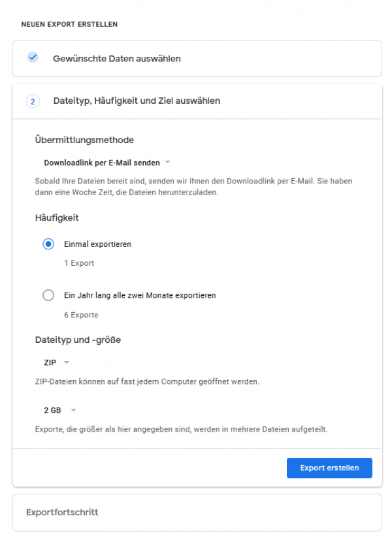This screenshot has height=542, width=392.
Task: Click the Neuen Export erstellen heading
Action: (x=69, y=24)
